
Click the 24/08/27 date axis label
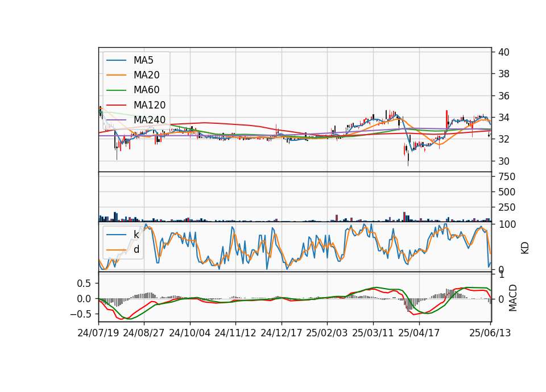pos(144,333)
